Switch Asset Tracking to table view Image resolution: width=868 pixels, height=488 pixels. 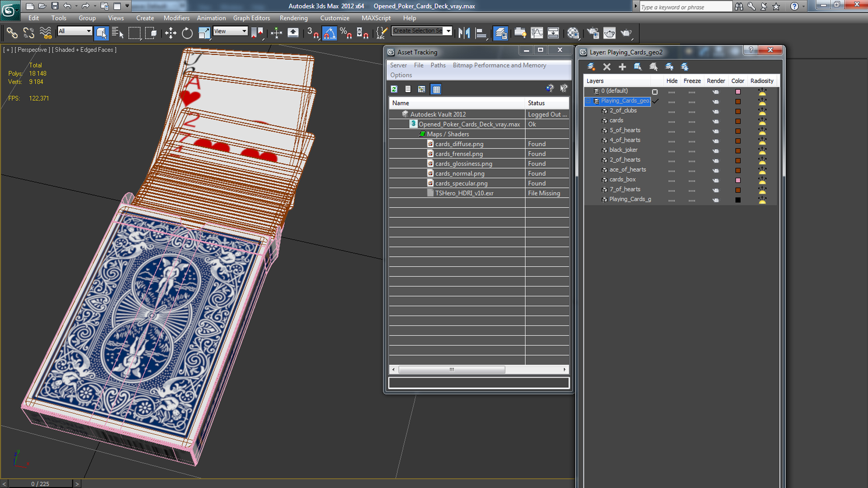point(436,89)
